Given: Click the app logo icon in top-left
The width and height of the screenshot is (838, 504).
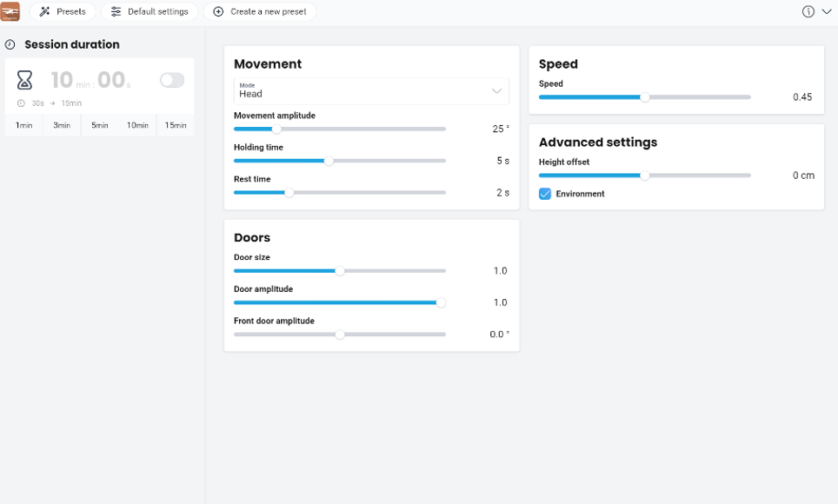Looking at the screenshot, I should (10, 11).
